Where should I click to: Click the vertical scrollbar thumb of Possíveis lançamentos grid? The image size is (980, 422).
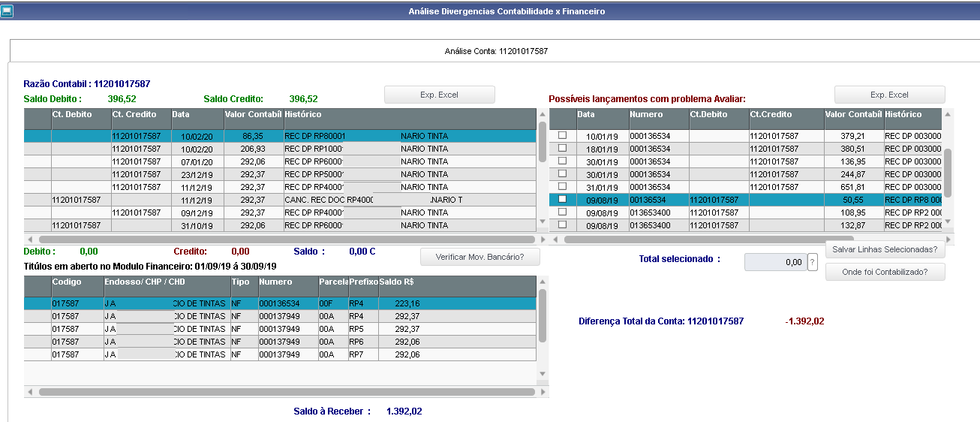pyautogui.click(x=948, y=173)
